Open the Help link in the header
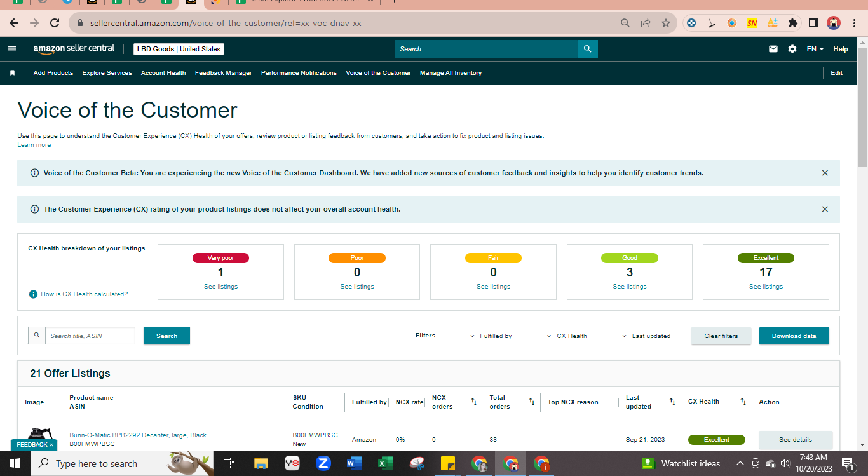868x476 pixels. point(841,49)
